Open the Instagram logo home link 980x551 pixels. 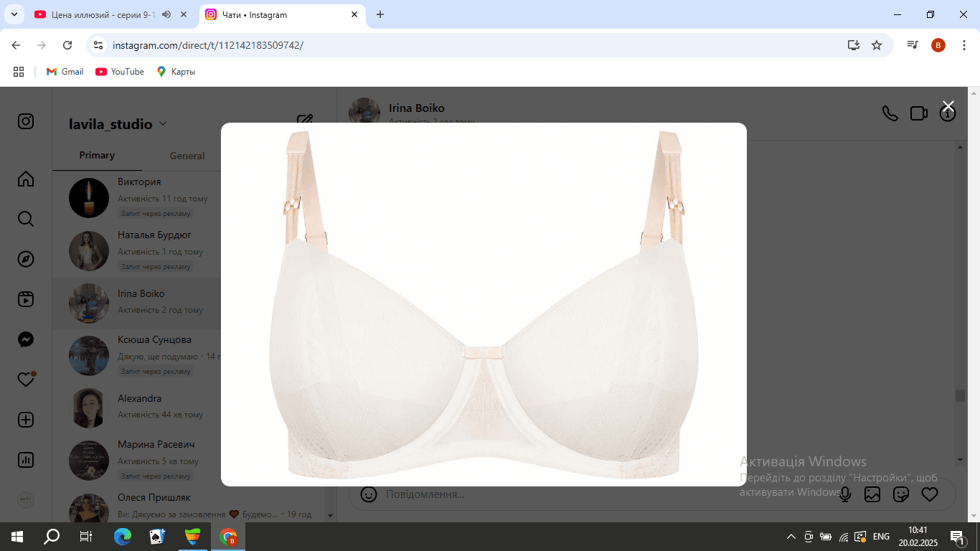click(26, 121)
